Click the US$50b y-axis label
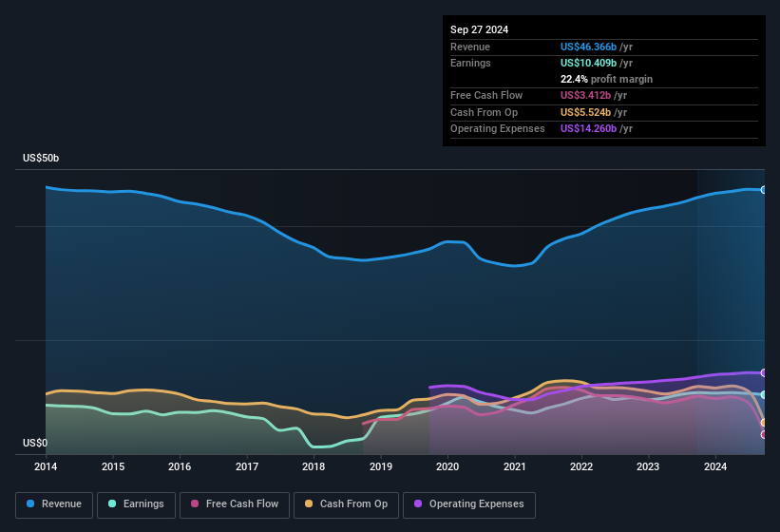The width and height of the screenshot is (780, 532). (x=41, y=158)
